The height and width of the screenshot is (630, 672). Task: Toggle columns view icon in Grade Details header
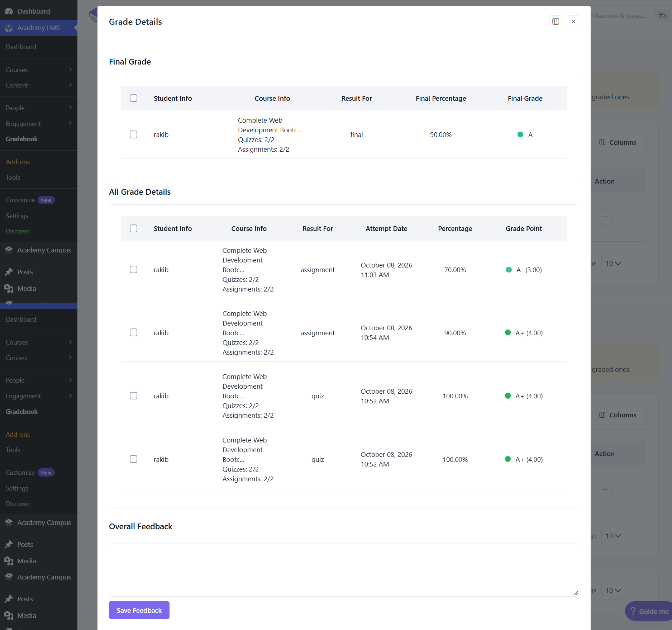[556, 22]
